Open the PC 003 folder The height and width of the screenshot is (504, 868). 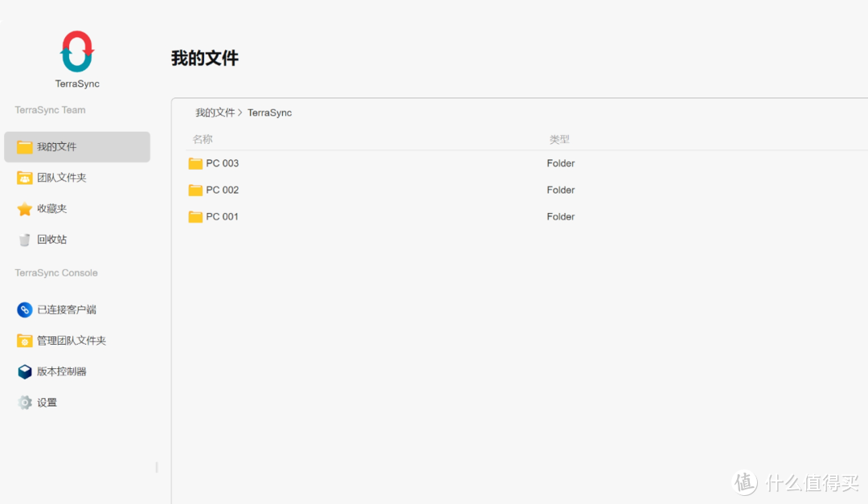click(x=222, y=163)
